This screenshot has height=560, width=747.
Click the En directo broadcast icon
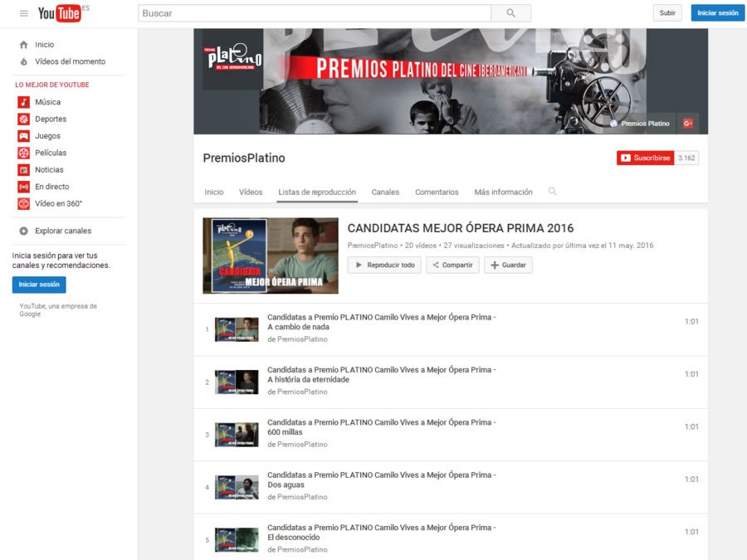[23, 187]
